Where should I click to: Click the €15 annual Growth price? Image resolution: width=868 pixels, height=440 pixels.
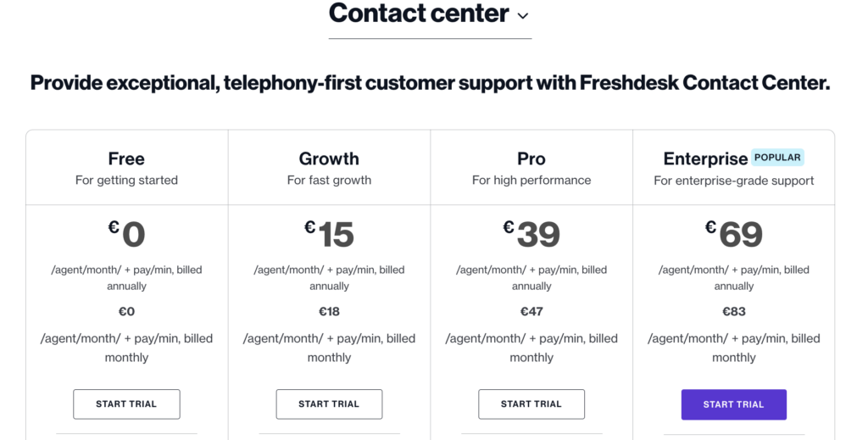(x=330, y=234)
